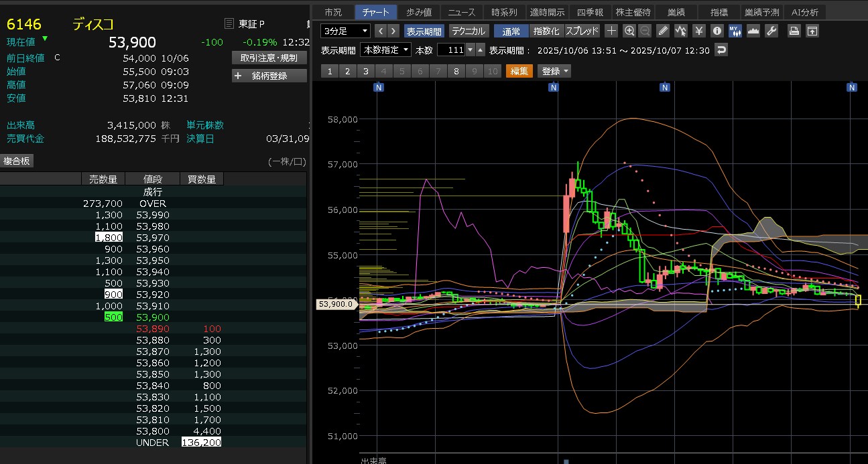Expand the 本数指定 period type dropdown
This screenshot has width=868, height=464.
click(385, 50)
